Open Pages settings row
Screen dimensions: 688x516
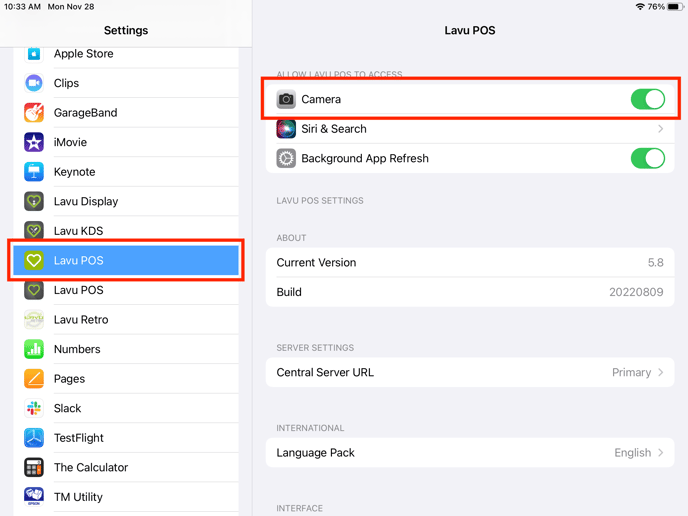[126, 379]
